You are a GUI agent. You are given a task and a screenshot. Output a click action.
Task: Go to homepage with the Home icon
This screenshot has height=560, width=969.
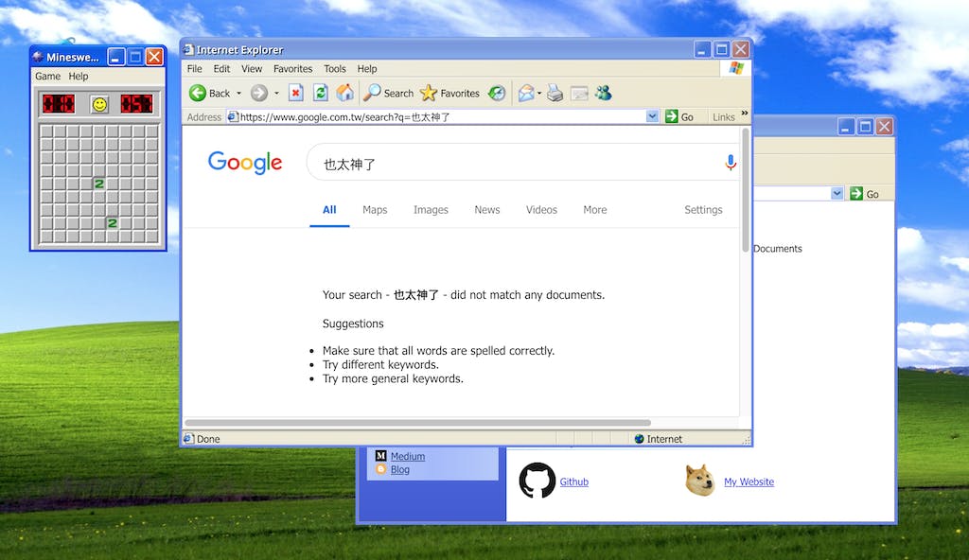click(x=345, y=93)
